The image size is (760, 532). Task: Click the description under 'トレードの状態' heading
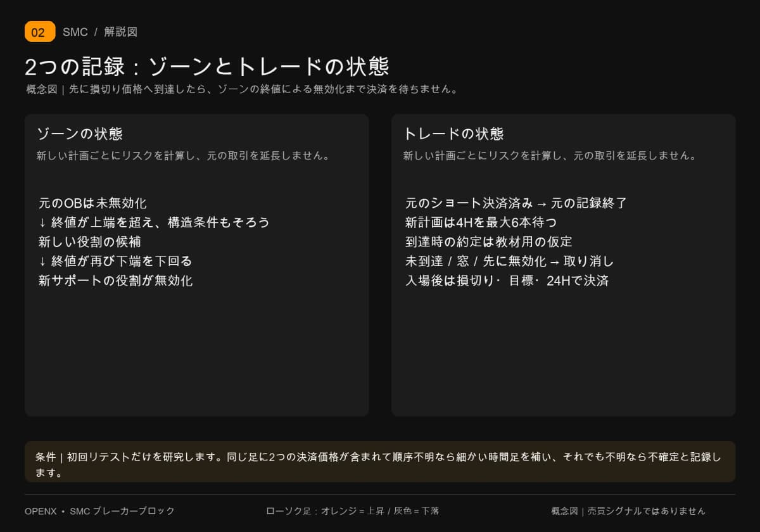click(x=550, y=155)
